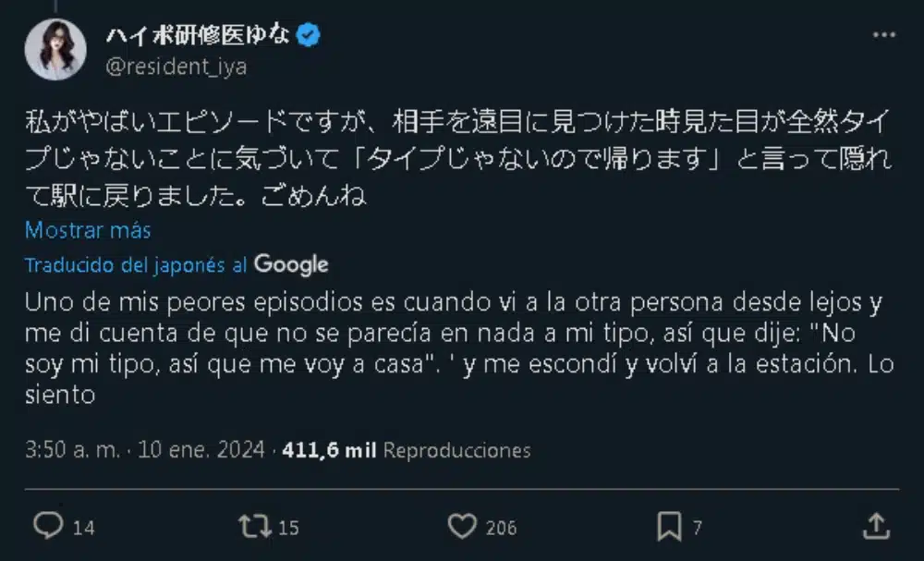Viewport: 924px width, 561px height.
Task: Click the repost count 15
Action: [288, 528]
